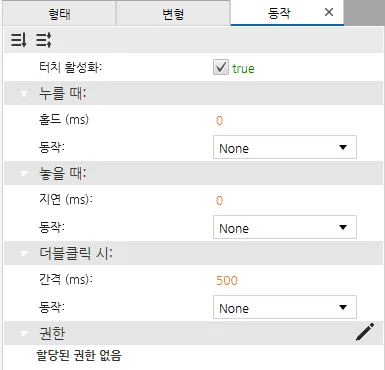Collapse the 누를 때 section
The width and height of the screenshot is (385, 370).
coord(24,94)
